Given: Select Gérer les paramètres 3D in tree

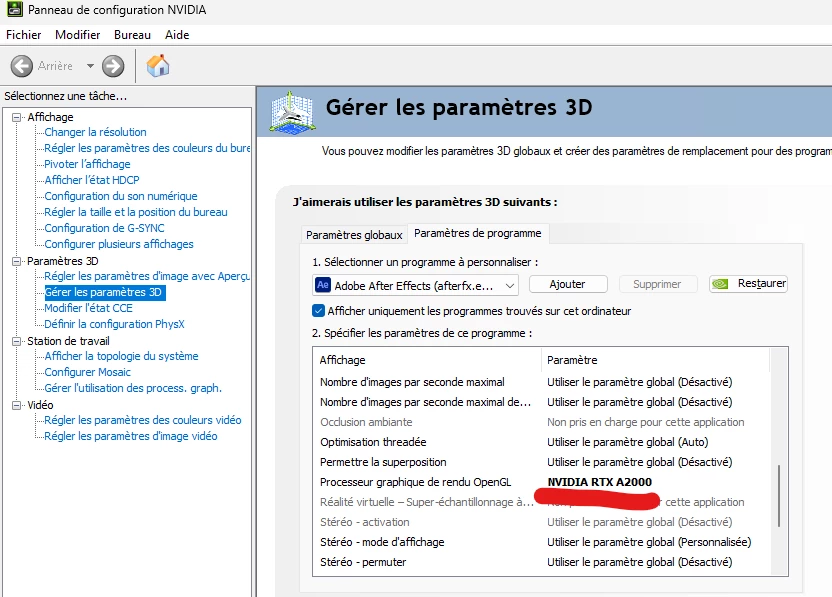Looking at the screenshot, I should point(105,292).
